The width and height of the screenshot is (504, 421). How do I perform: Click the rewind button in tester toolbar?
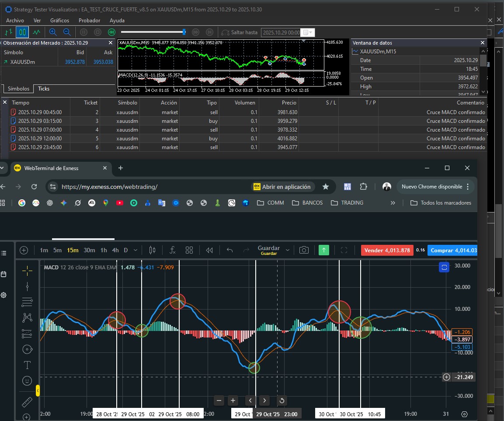click(111, 32)
